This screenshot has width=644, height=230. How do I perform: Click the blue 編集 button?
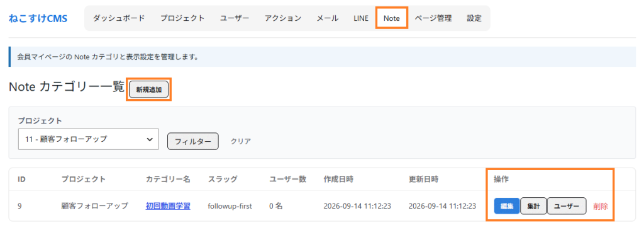coord(507,206)
